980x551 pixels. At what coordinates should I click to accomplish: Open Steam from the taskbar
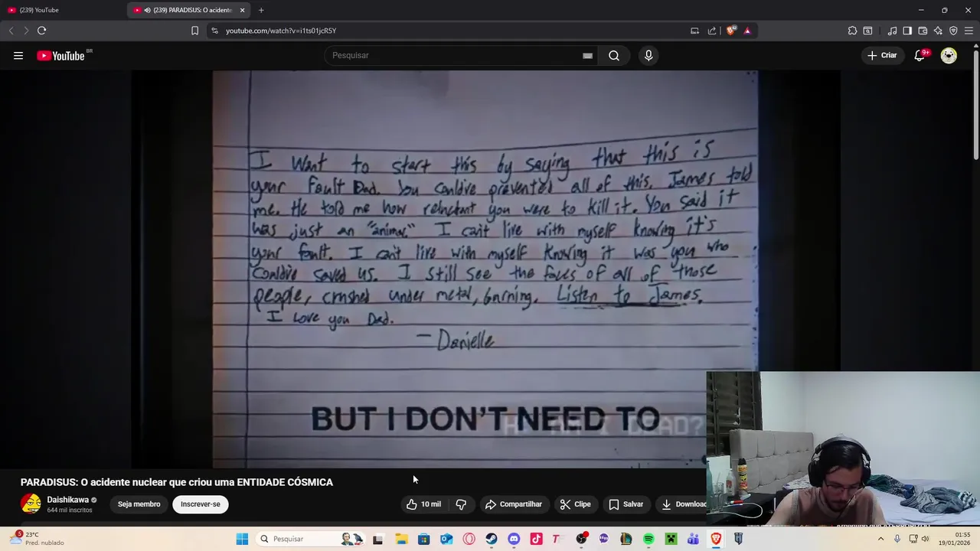click(491, 539)
